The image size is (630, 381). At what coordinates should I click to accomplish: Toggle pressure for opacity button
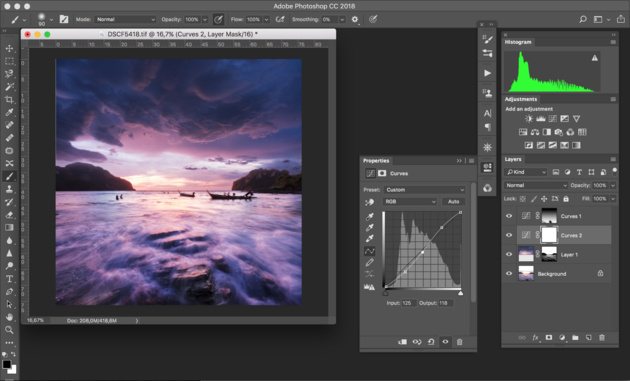click(218, 19)
